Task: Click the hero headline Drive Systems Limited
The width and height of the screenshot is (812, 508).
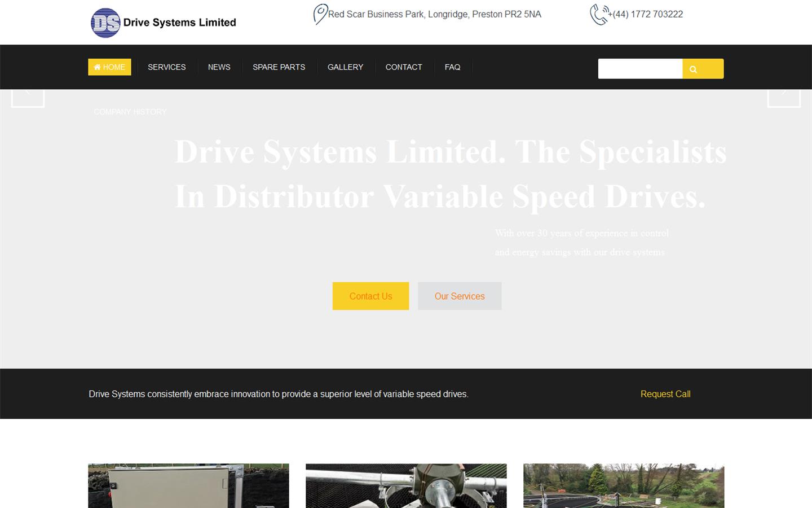Action: tap(451, 174)
